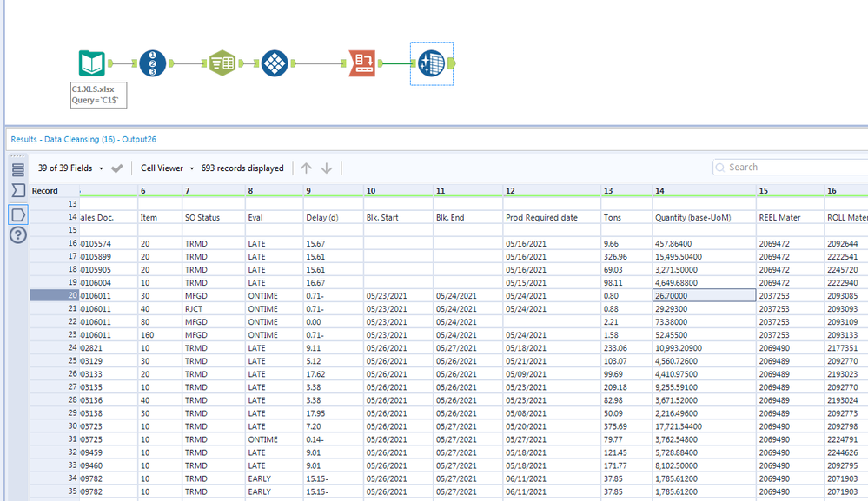Go to next record with down arrow
The image size is (868, 501).
pyautogui.click(x=327, y=168)
